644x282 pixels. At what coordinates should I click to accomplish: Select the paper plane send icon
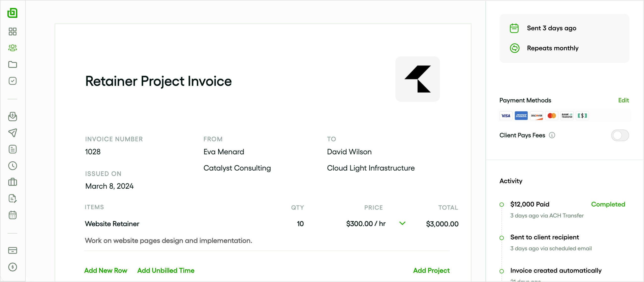(13, 133)
